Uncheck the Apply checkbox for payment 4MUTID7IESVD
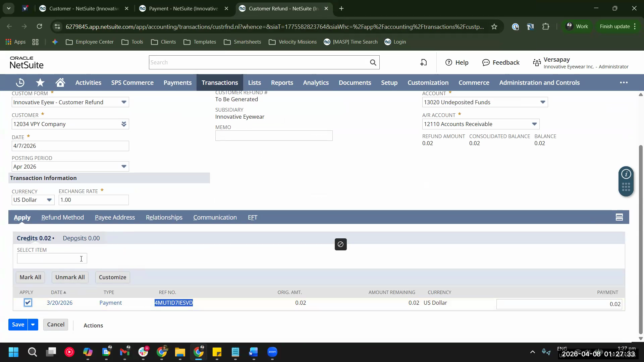Viewport: 644px width, 362px height. [28, 303]
